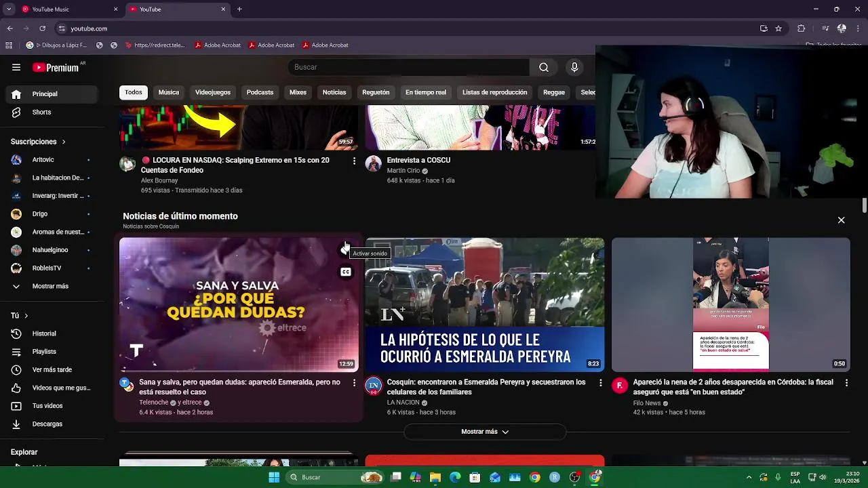Select the Podcasts filter chip
The image size is (868, 488).
point(260,92)
